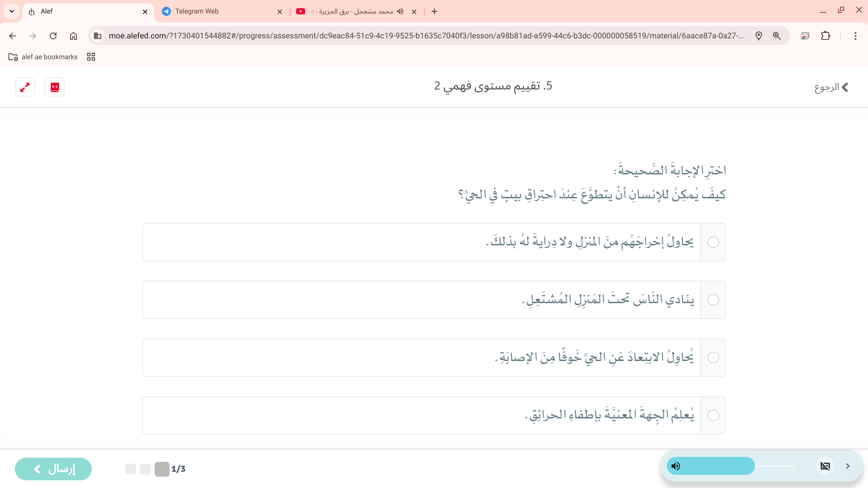The image size is (868, 488).
Task: Toggle the captions-off icon in audio player
Action: point(825,466)
